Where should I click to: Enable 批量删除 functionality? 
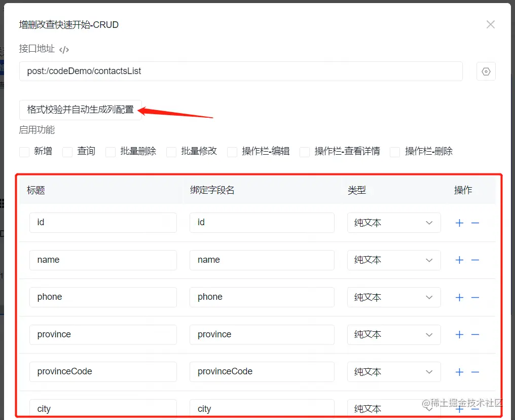[x=111, y=151]
